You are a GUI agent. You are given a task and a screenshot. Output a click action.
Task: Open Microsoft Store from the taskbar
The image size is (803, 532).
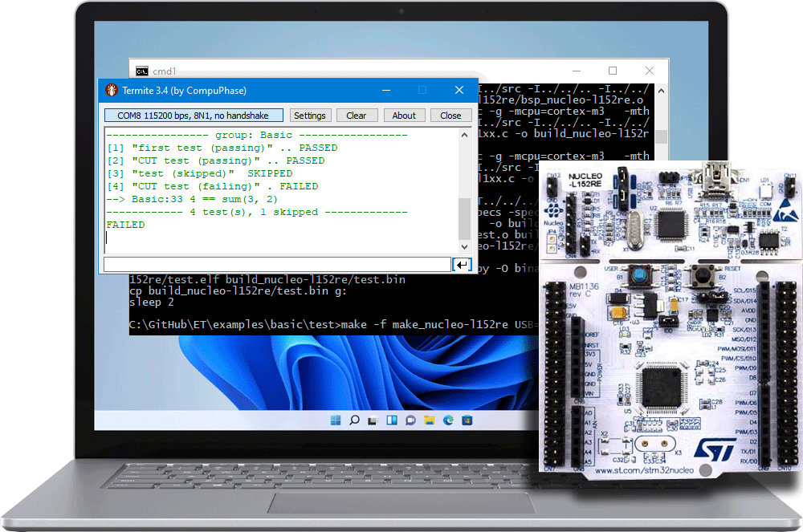click(467, 420)
